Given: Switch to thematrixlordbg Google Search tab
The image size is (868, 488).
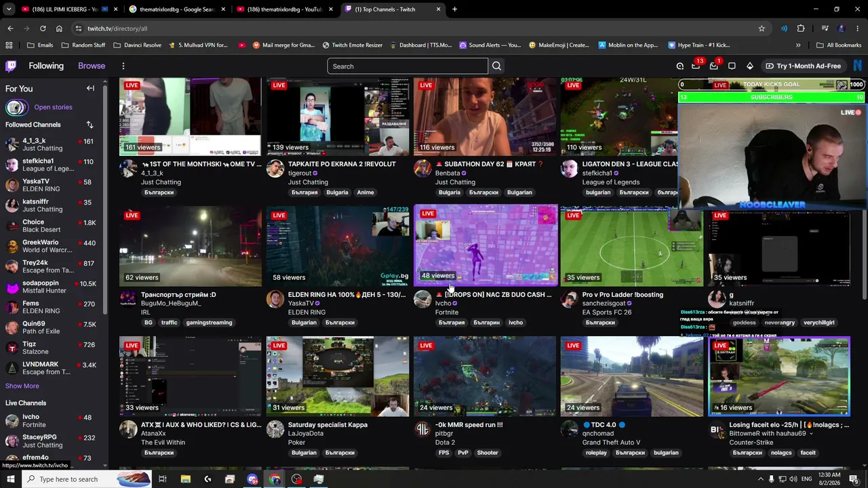Looking at the screenshot, I should 176,9.
